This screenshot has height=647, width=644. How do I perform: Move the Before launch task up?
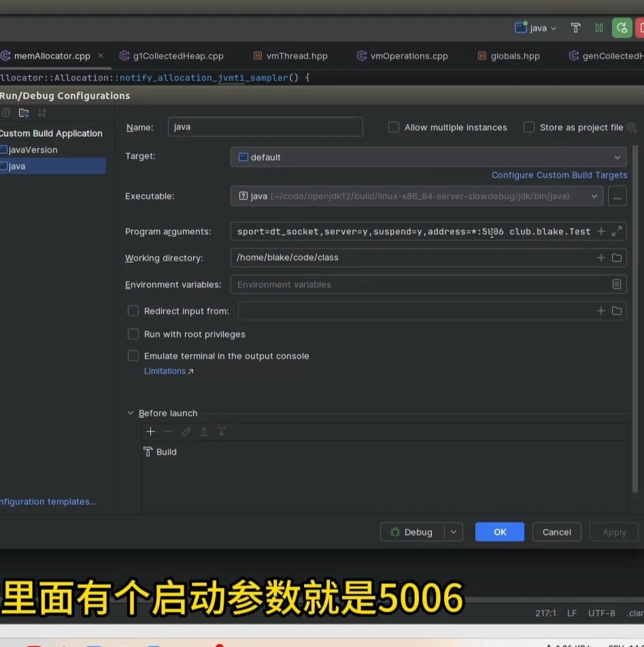[204, 431]
